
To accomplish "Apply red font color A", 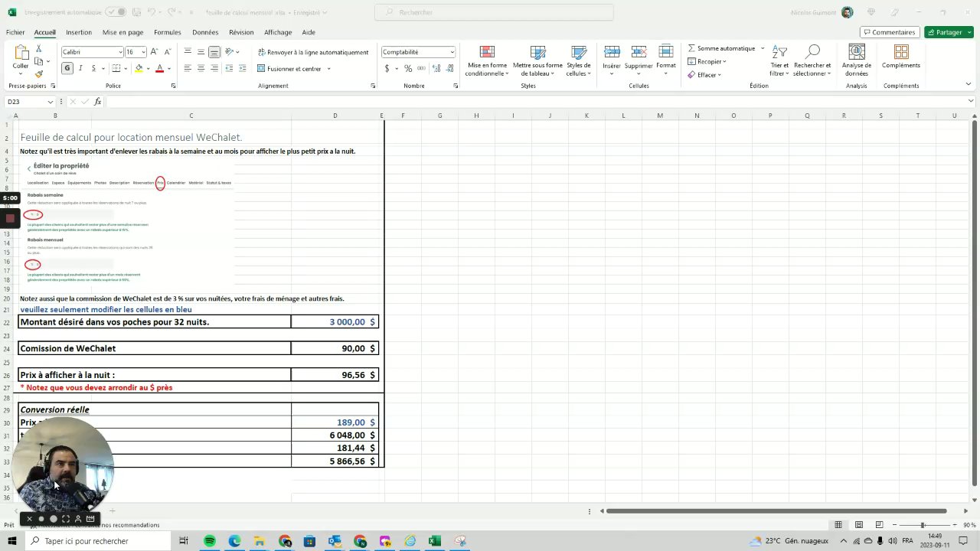I will [x=159, y=68].
